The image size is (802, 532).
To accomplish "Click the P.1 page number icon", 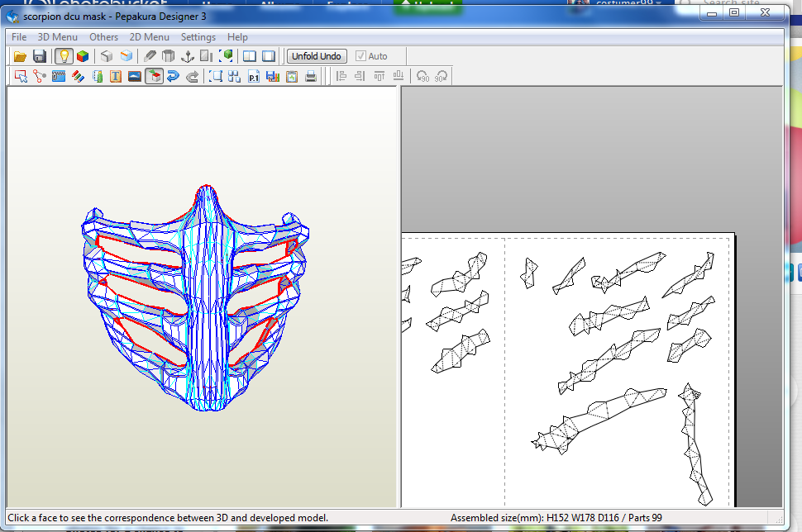I will [x=254, y=77].
